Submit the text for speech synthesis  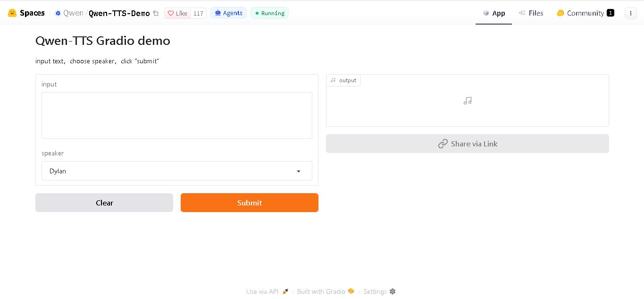pos(250,203)
